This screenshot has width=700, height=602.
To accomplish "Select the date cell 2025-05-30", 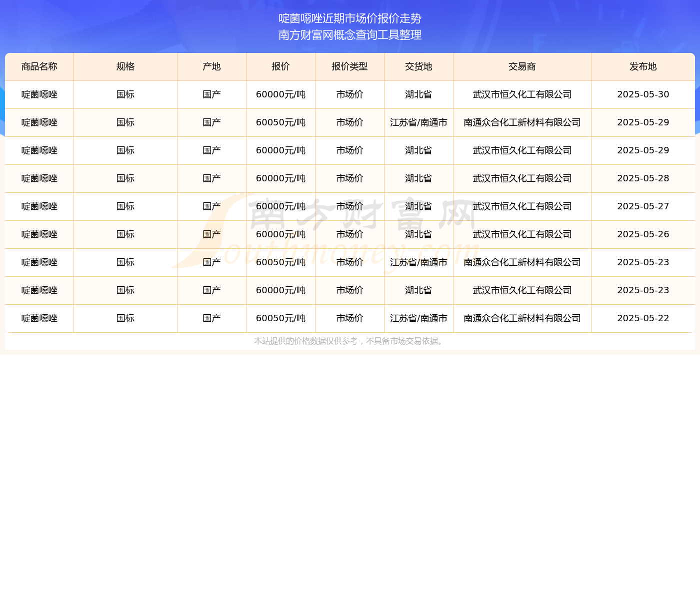I will pyautogui.click(x=643, y=95).
